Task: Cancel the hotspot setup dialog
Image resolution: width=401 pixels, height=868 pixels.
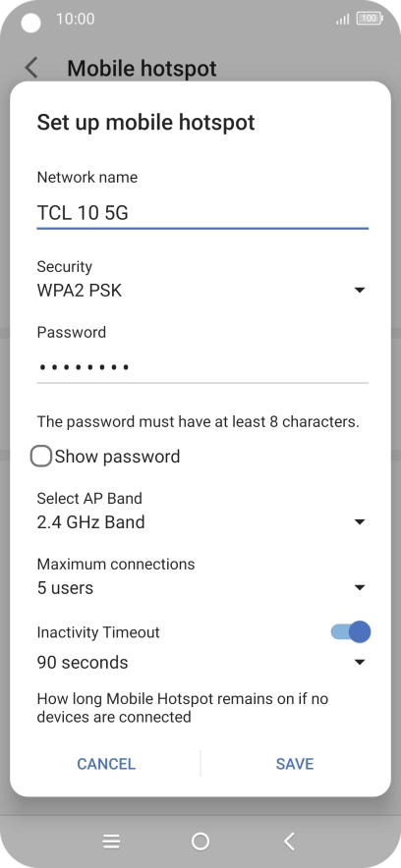Action: tap(106, 764)
